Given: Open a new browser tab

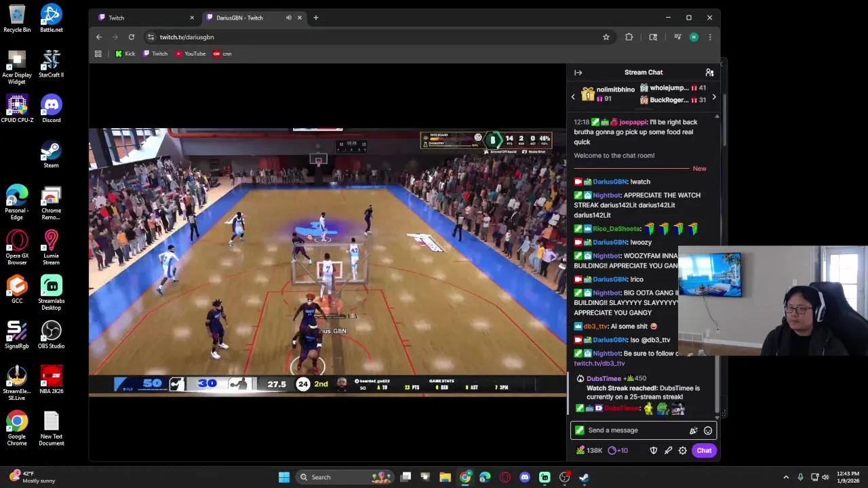Looking at the screenshot, I should coord(315,18).
